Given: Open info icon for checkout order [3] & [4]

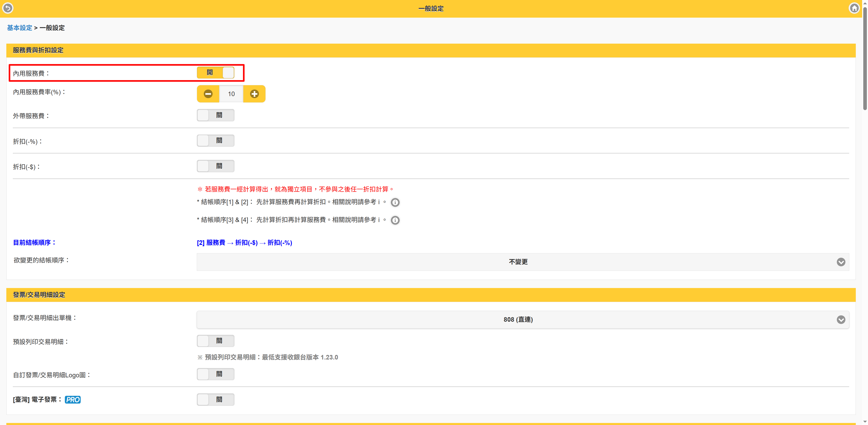Looking at the screenshot, I should (x=395, y=220).
